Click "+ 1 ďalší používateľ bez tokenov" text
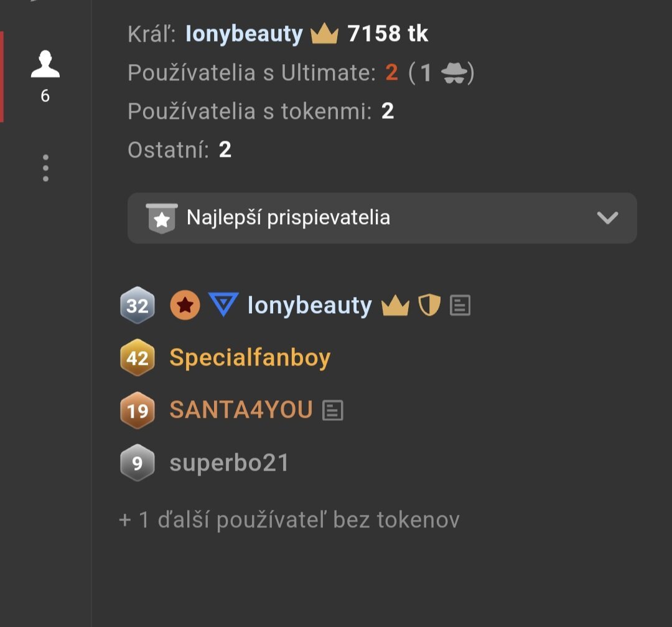The image size is (672, 627). [x=289, y=520]
